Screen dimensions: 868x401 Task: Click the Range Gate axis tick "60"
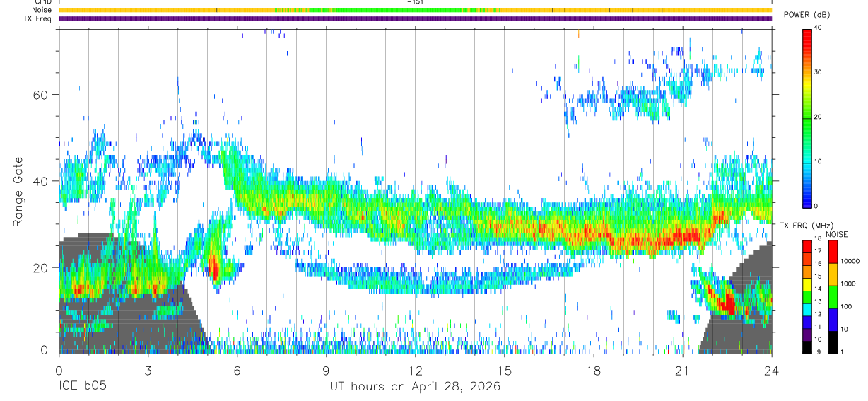(40, 95)
